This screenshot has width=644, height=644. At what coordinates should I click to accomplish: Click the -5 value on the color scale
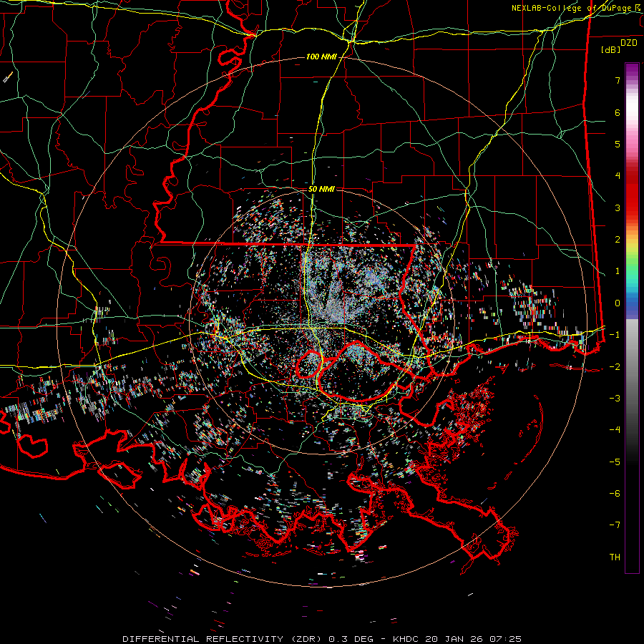[615, 462]
